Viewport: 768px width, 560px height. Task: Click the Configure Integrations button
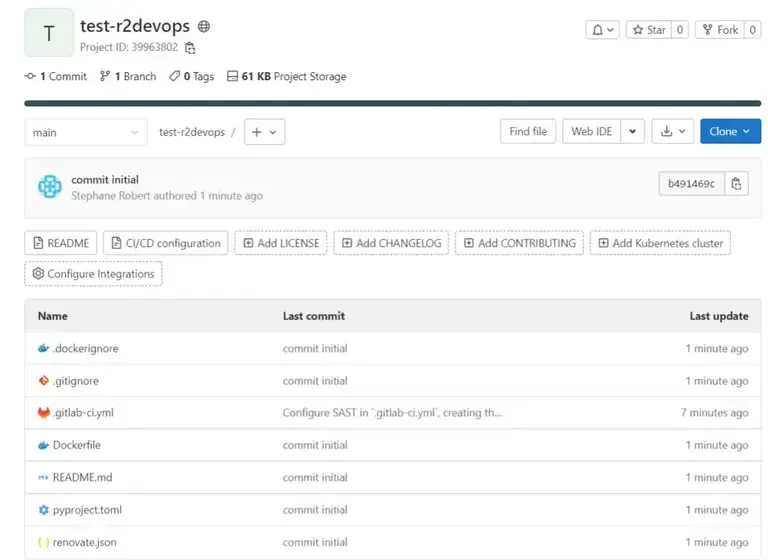click(x=93, y=274)
